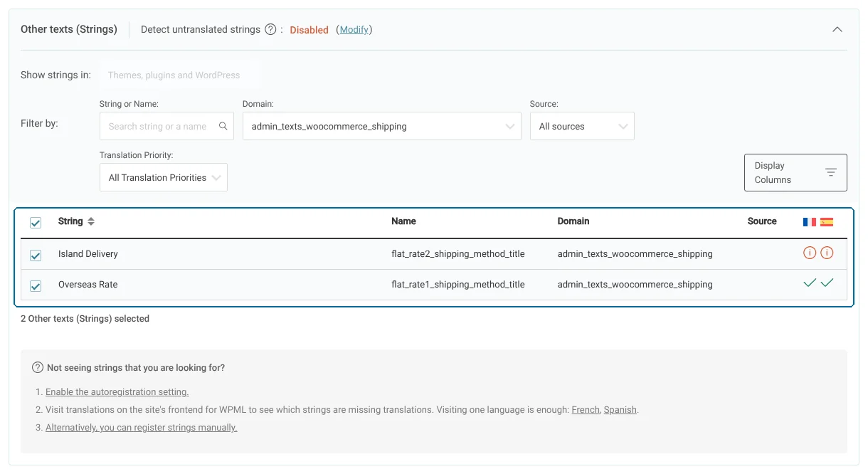Viewport: 868px width, 474px height.
Task: Open the Display Columns button
Action: pyautogui.click(x=795, y=172)
